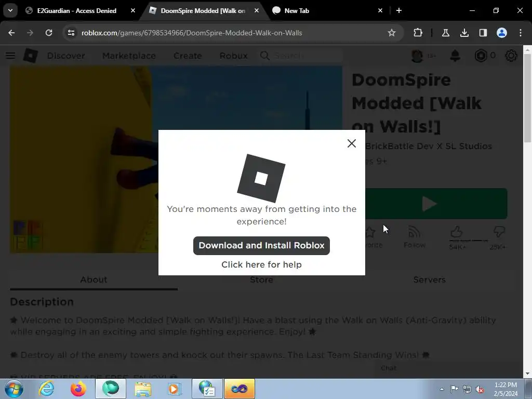Reload the Roblox page

point(49,33)
